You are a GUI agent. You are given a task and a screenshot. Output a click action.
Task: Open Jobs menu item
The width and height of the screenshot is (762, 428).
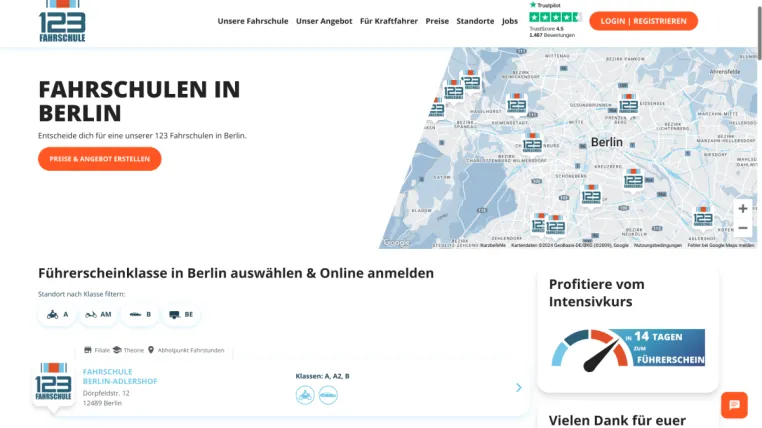coord(510,21)
